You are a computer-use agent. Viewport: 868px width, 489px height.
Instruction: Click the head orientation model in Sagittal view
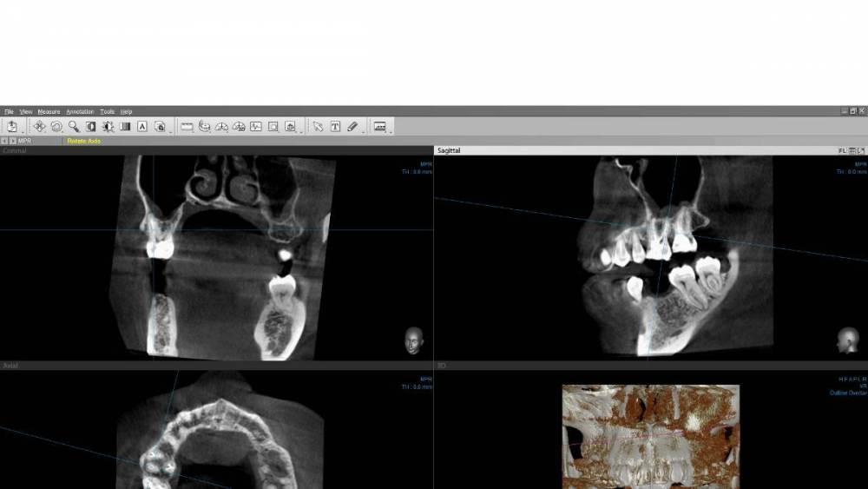tap(847, 340)
